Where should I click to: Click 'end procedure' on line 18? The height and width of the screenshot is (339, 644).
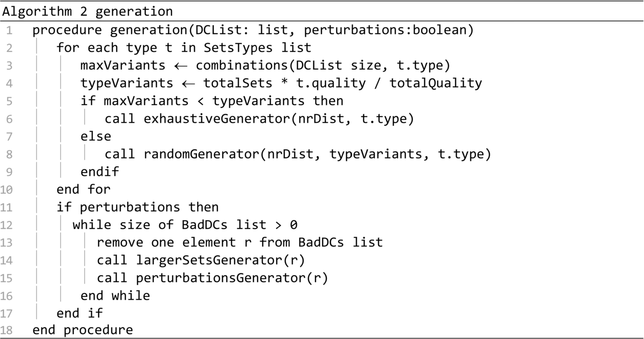tap(83, 330)
